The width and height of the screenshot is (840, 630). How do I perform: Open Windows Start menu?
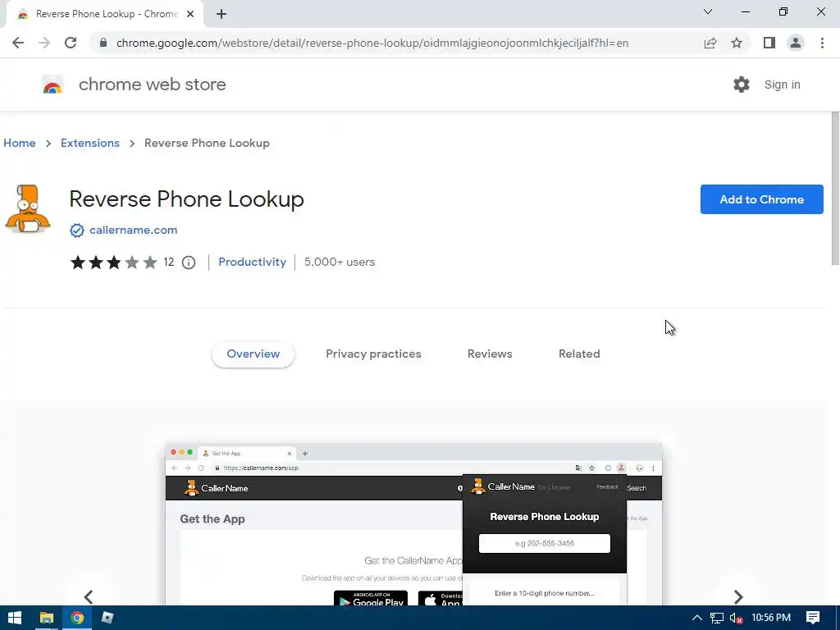click(x=15, y=618)
